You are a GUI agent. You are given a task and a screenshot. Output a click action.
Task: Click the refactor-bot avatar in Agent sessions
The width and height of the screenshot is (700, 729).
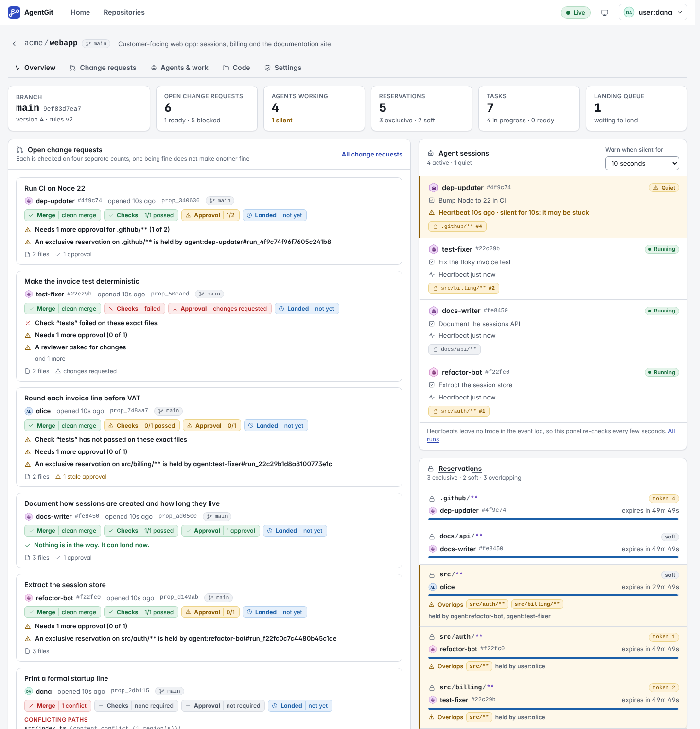(x=434, y=372)
